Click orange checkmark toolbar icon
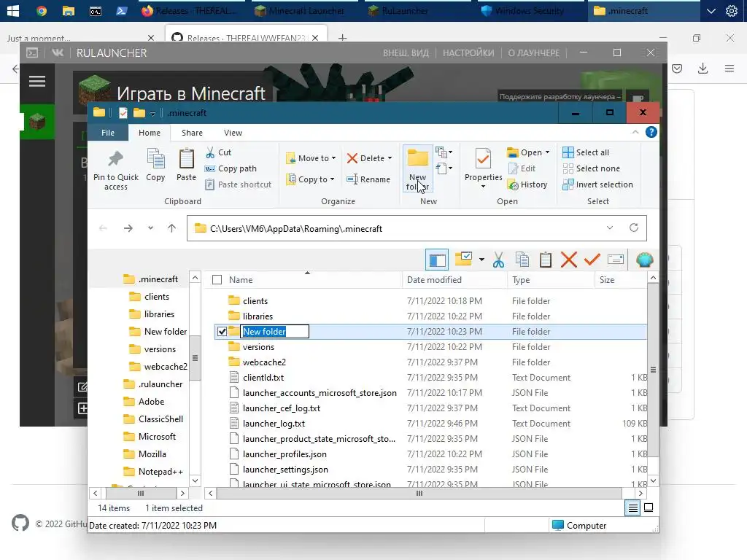747x560 pixels. (592, 260)
